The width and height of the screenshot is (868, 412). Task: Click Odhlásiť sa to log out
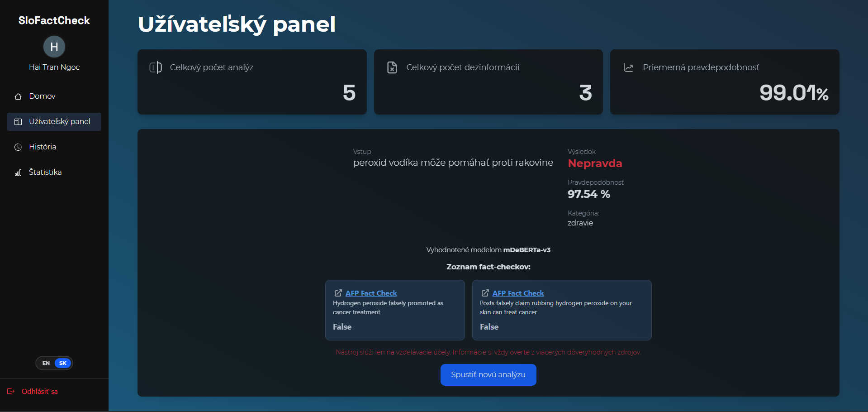(40, 391)
